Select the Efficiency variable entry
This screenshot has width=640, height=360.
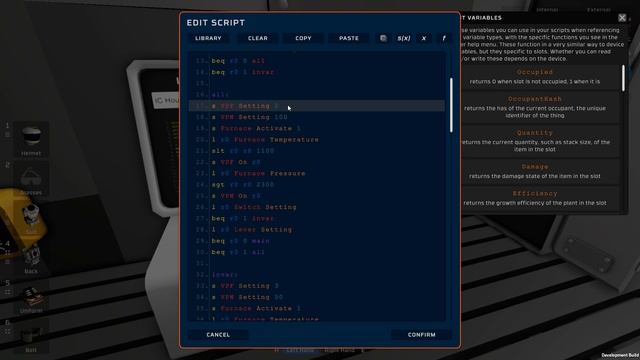(x=535, y=198)
